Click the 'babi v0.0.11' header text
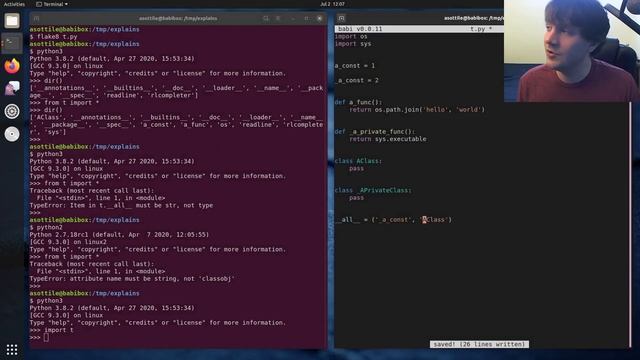640x360 pixels. tap(360, 29)
